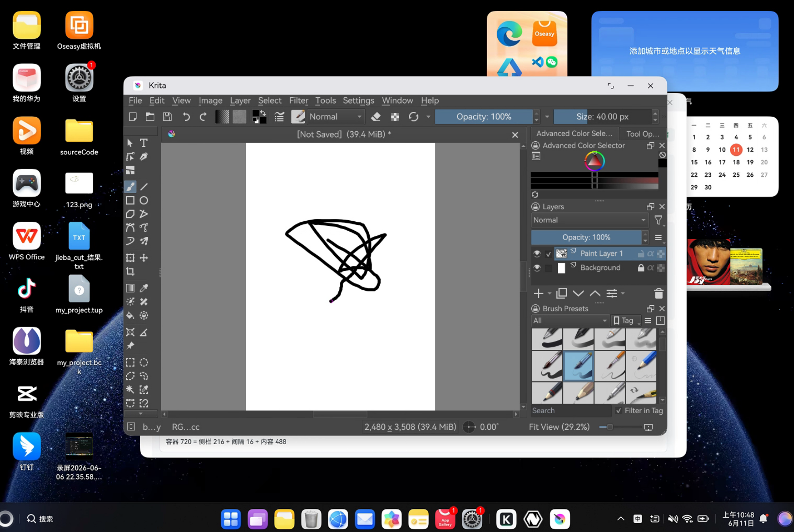
Task: Toggle Paint Layer 1 selection checkbox
Action: pos(548,254)
